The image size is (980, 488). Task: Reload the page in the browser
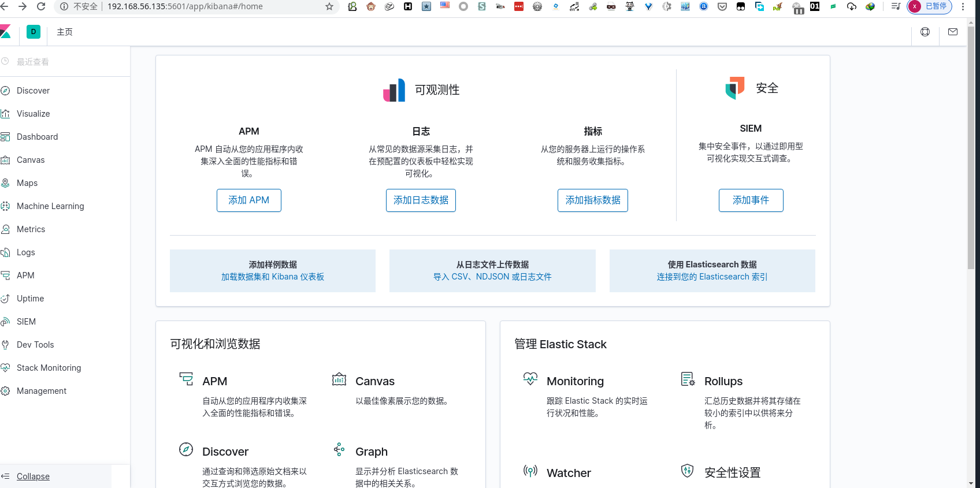pos(41,6)
